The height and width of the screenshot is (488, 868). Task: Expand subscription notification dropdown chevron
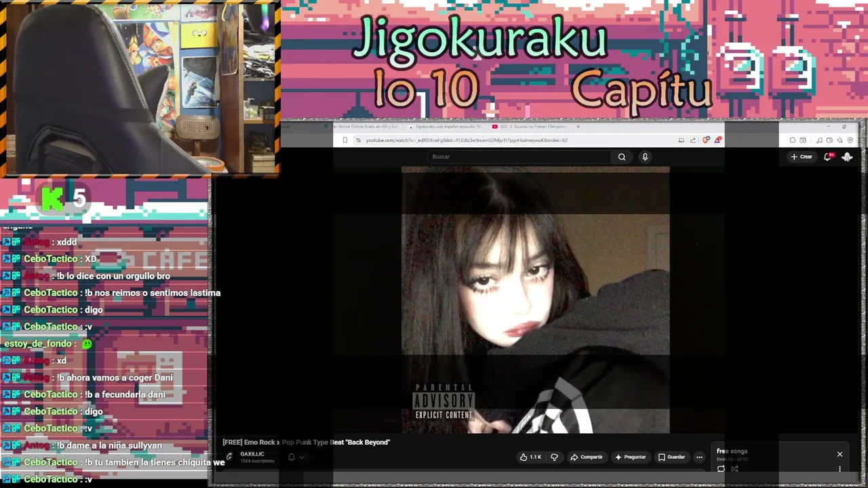coord(302,457)
